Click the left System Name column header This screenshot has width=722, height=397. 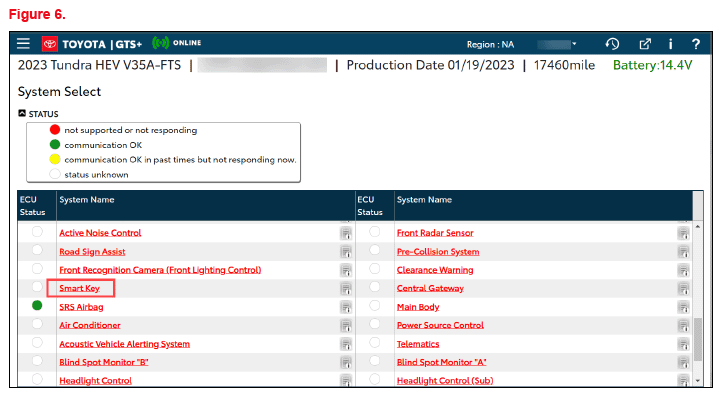pyautogui.click(x=206, y=206)
